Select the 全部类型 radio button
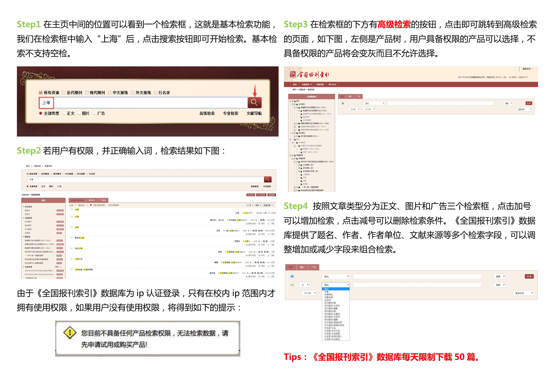The width and height of the screenshot is (555, 392). click(x=41, y=113)
